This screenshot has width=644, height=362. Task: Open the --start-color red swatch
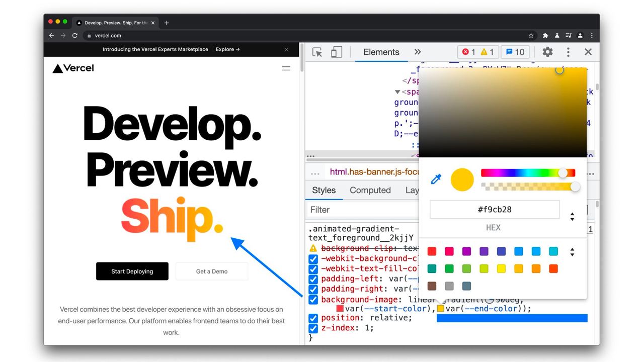340,309
